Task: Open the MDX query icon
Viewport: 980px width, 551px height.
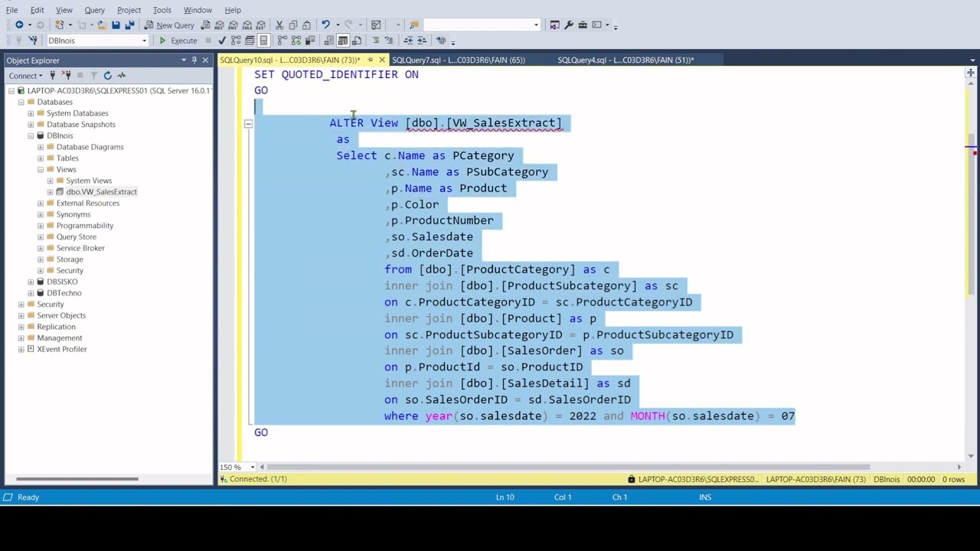Action: 219,24
